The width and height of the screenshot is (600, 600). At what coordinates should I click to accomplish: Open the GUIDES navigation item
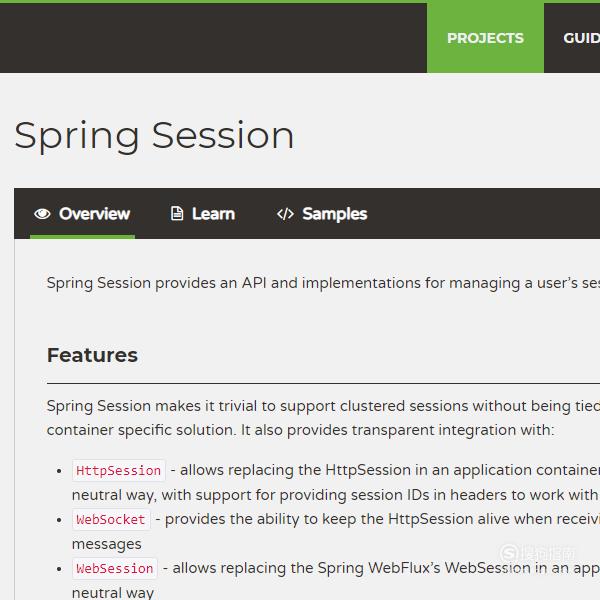pyautogui.click(x=581, y=38)
